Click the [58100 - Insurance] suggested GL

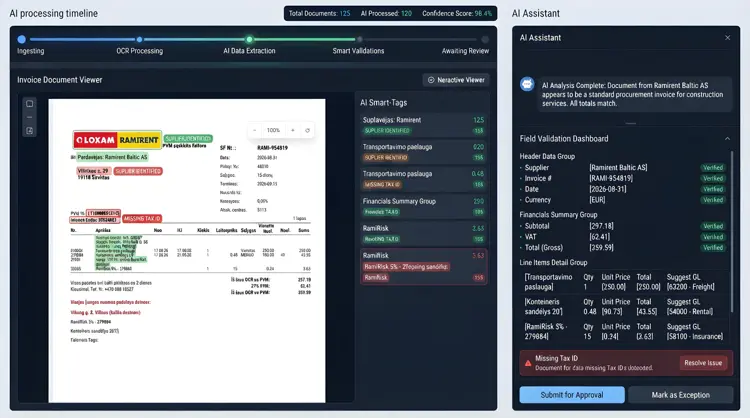click(695, 337)
